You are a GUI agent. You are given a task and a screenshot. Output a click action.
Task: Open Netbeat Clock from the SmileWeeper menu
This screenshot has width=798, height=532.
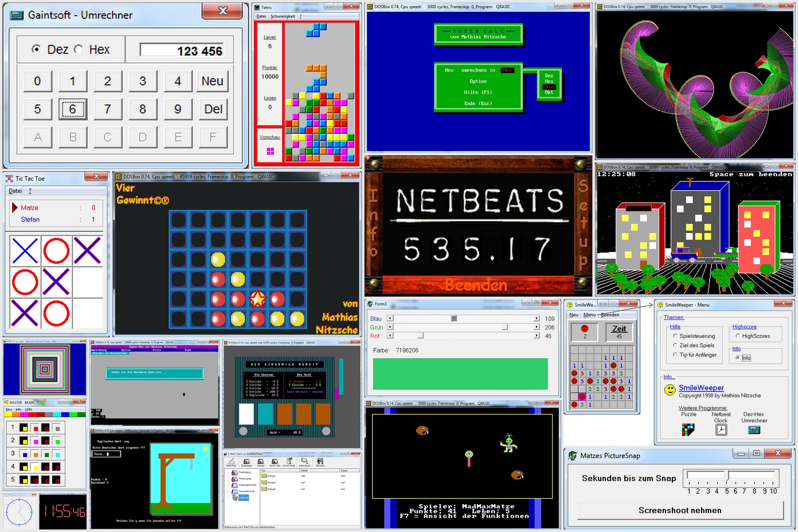coord(721,430)
